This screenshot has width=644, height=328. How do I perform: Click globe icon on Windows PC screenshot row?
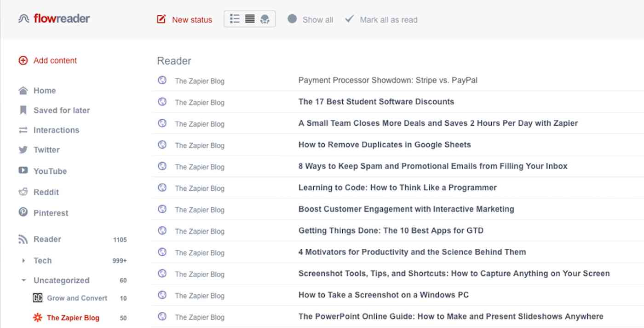click(x=162, y=295)
